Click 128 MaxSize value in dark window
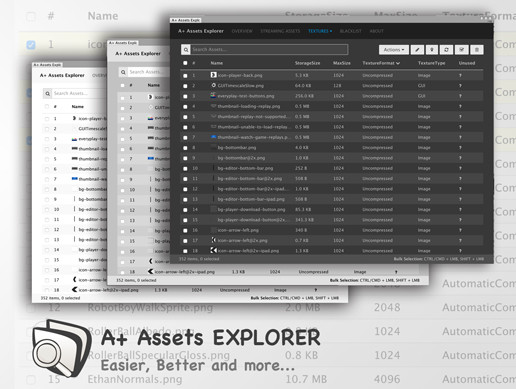Image resolution: width=516 pixels, height=389 pixels. click(x=337, y=86)
